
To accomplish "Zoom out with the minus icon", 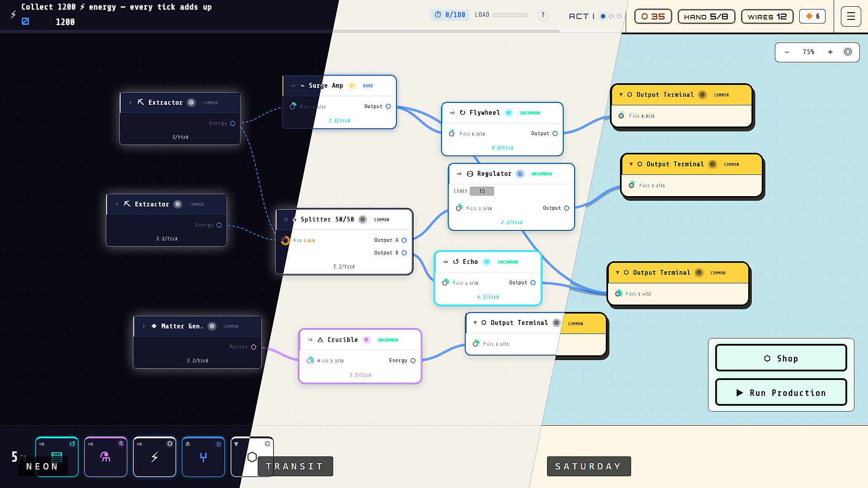I will 787,52.
